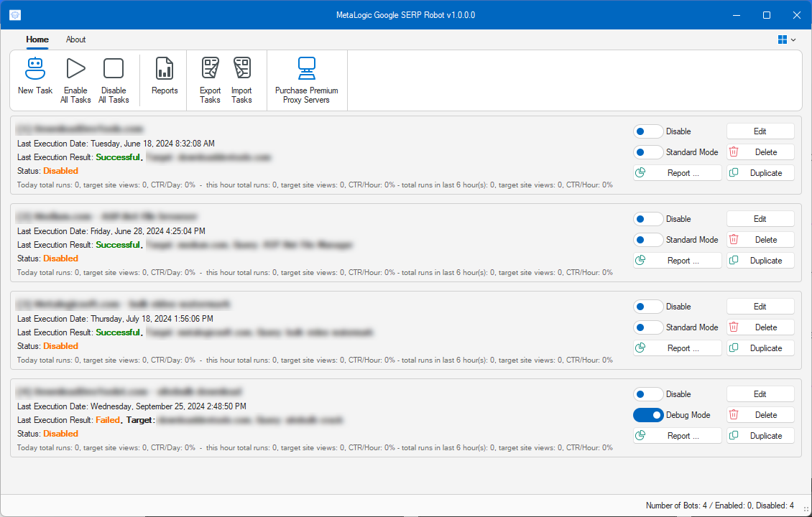Toggle Standard Mode for the July 18 task

pyautogui.click(x=648, y=327)
